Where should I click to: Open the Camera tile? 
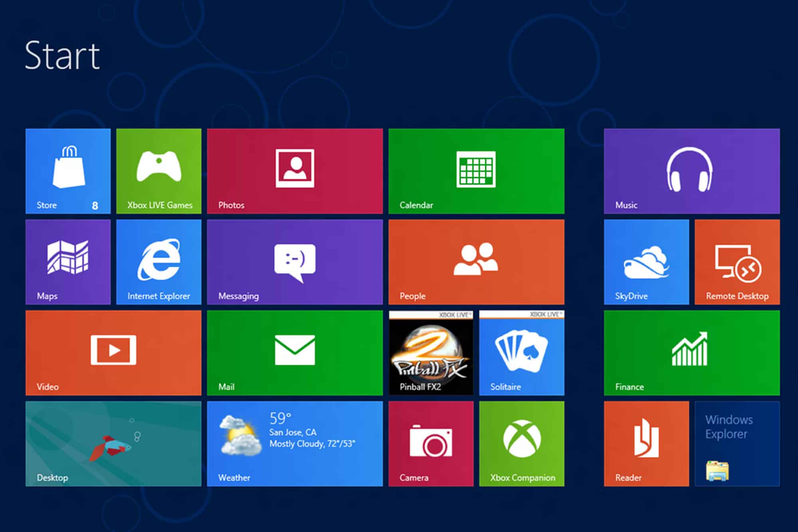(431, 443)
